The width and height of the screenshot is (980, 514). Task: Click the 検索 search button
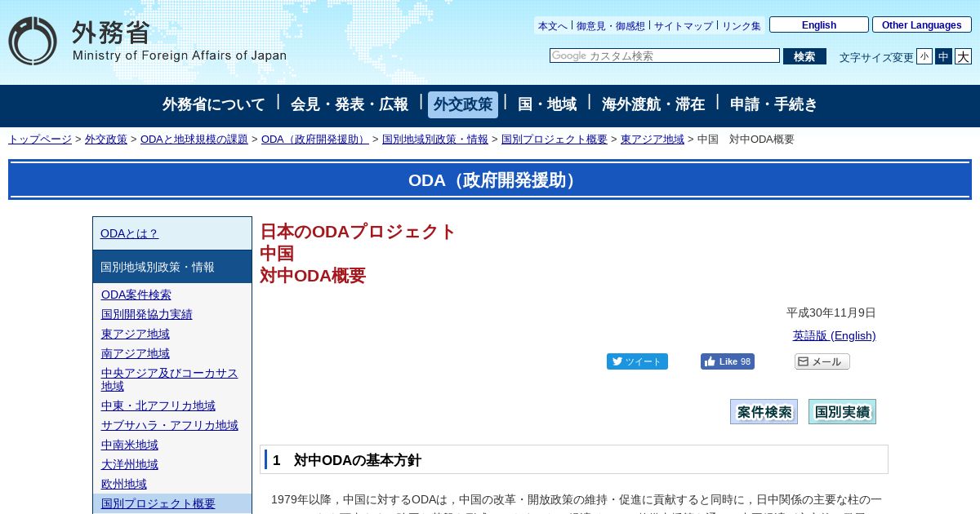coord(804,56)
